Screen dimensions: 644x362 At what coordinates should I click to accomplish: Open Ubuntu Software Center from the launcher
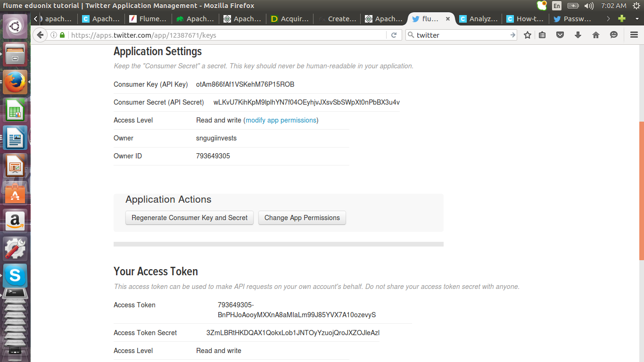click(15, 193)
